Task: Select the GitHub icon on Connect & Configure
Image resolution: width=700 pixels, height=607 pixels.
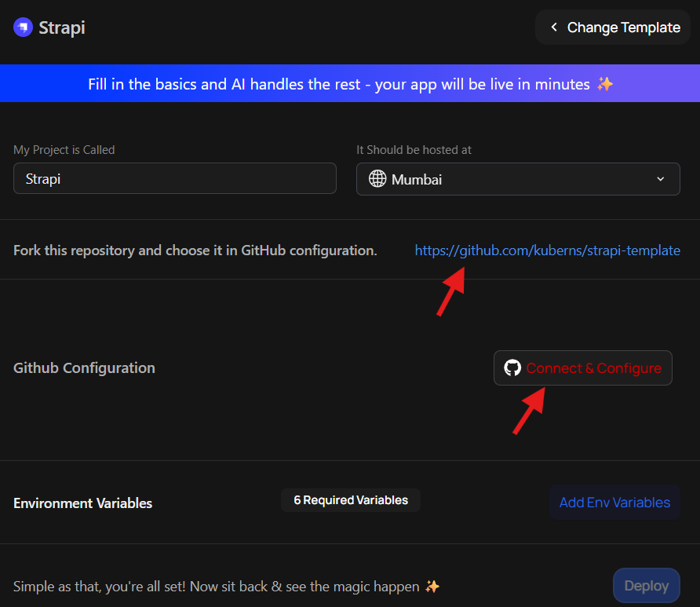Action: (x=512, y=367)
